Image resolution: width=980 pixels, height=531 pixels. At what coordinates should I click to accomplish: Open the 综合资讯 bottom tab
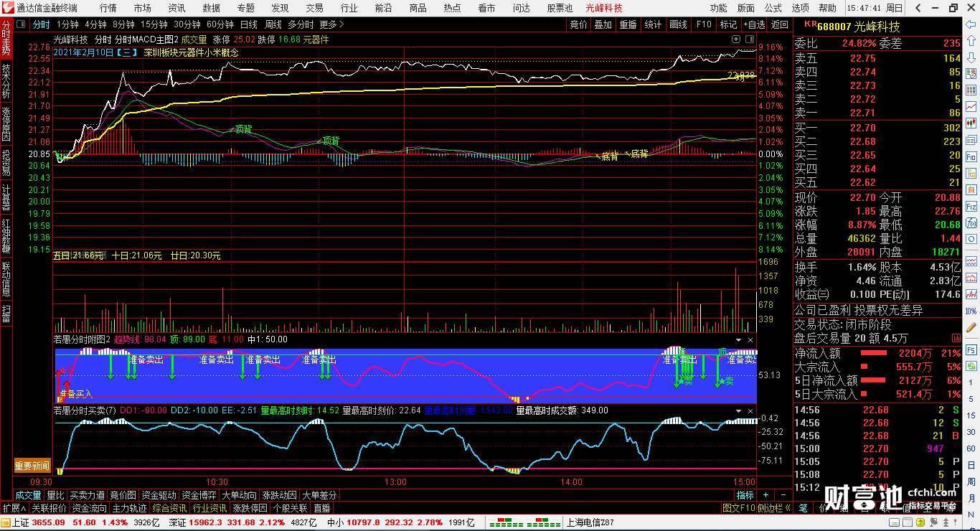[170, 508]
